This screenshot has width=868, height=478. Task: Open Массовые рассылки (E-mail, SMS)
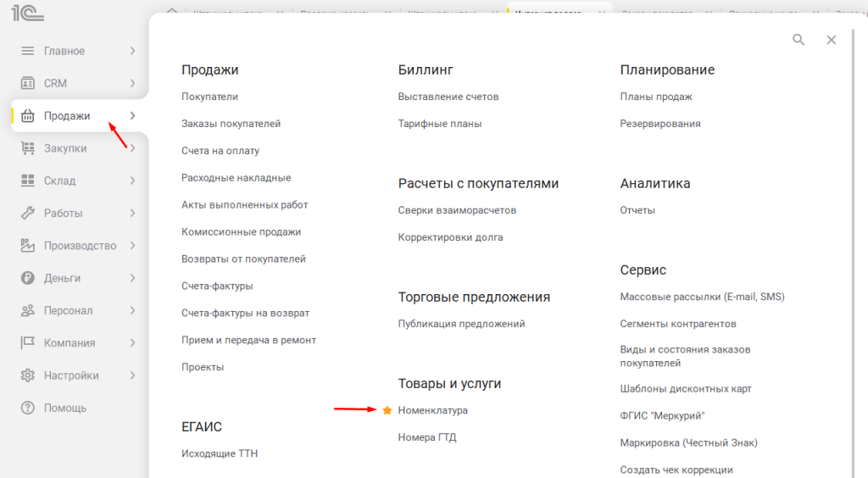703,297
